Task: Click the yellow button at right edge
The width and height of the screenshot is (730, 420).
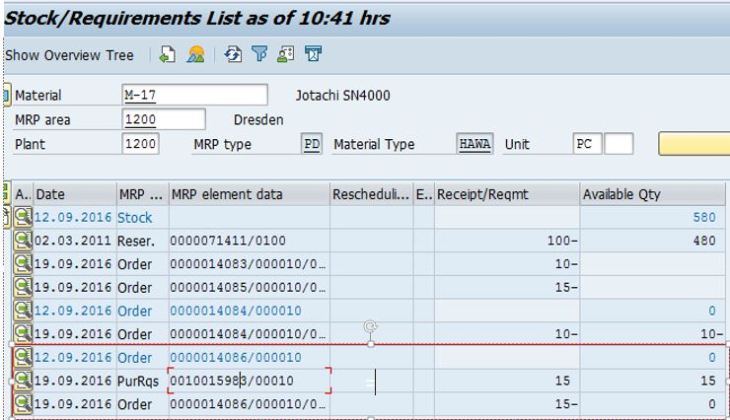Action: point(694,144)
